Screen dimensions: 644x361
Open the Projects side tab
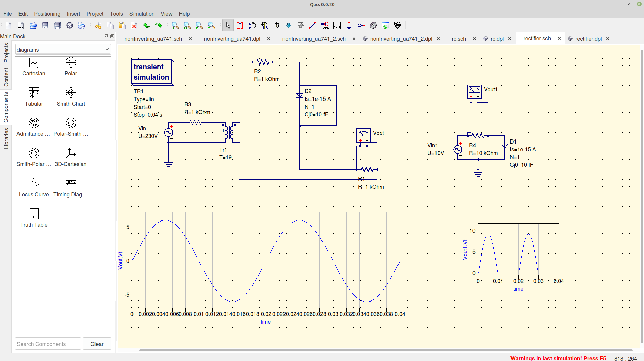pos(6,53)
